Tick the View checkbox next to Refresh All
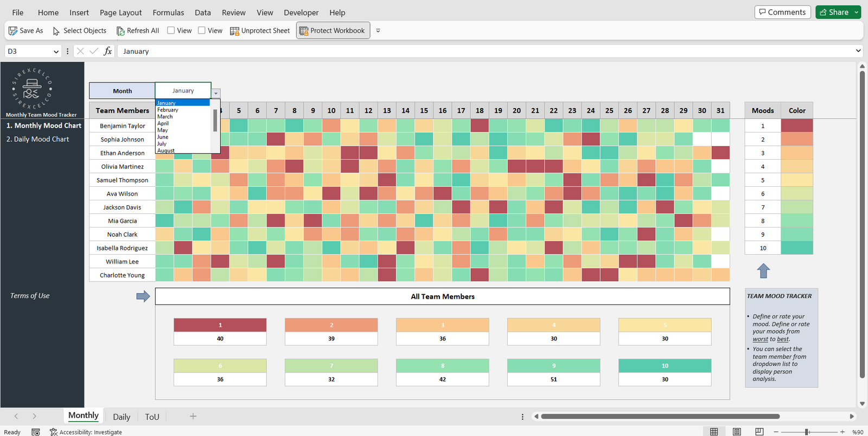Image resolution: width=868 pixels, height=436 pixels. click(x=171, y=30)
